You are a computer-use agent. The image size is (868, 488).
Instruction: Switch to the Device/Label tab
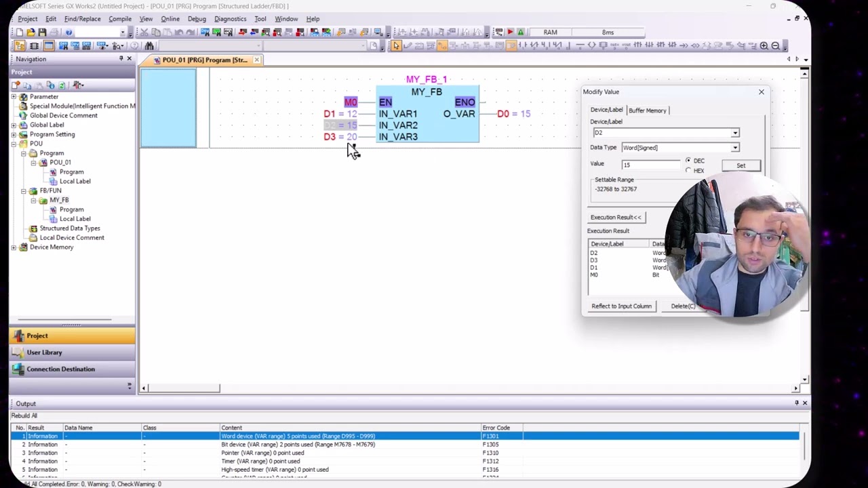(606, 110)
